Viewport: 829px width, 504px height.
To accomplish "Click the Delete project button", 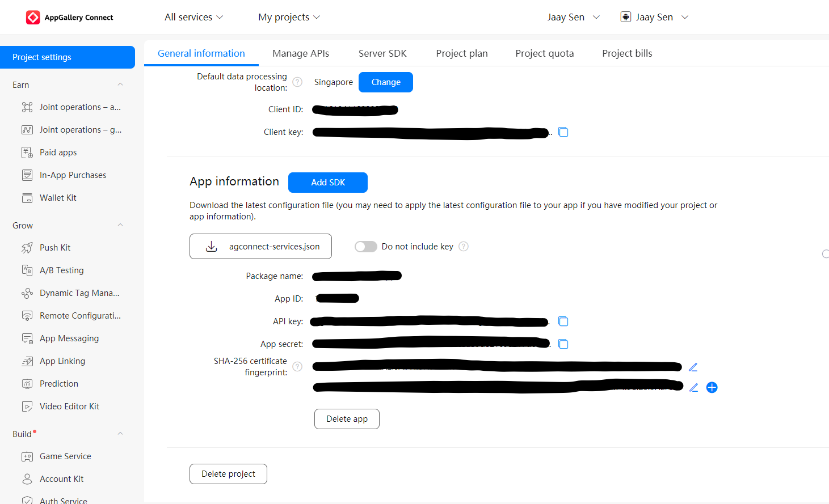I will click(x=228, y=473).
